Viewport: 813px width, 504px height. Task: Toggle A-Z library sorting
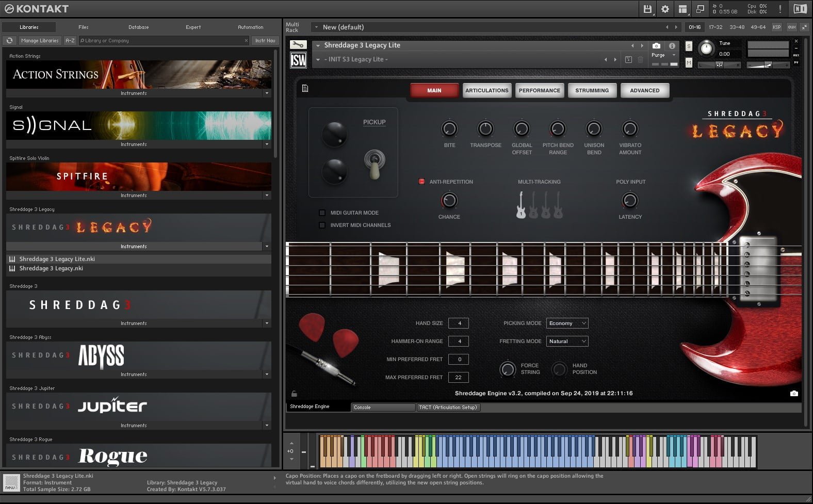70,40
